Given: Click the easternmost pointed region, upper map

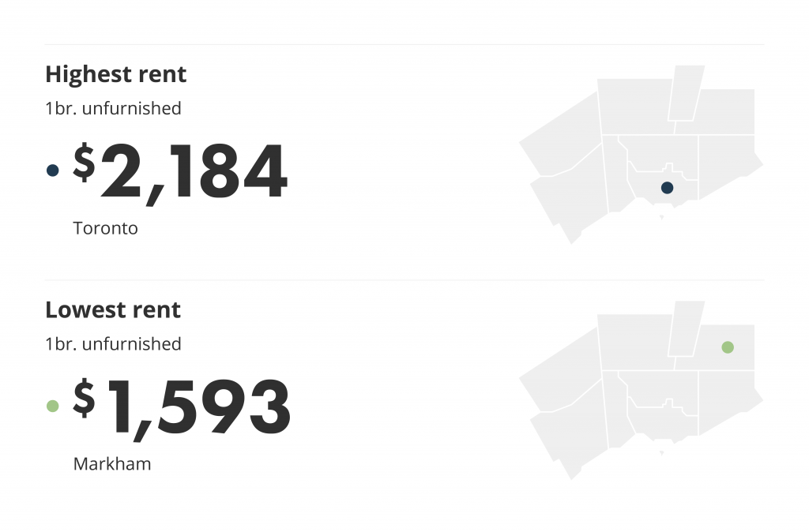Looking at the screenshot, I should pos(728,165).
